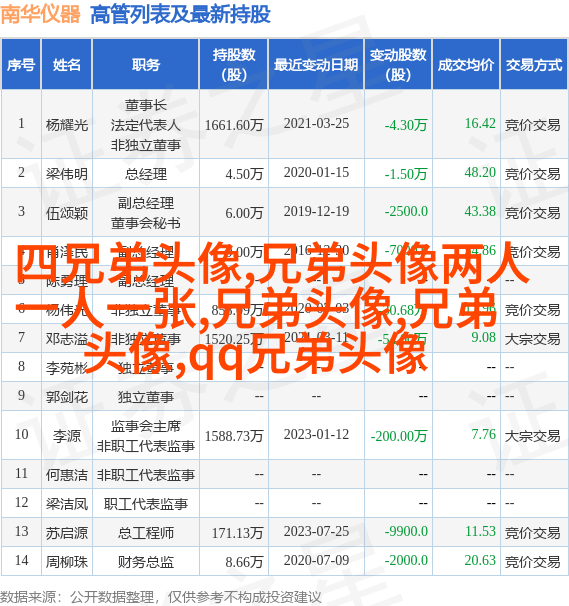Click the 大宗交易 cell in row 10
Screen dimensions: 569x606
[532, 436]
